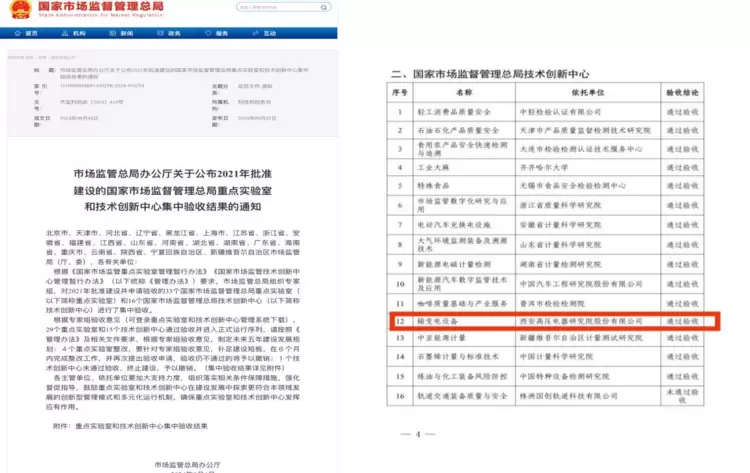Click the home icon beside 首页

click(x=18, y=33)
